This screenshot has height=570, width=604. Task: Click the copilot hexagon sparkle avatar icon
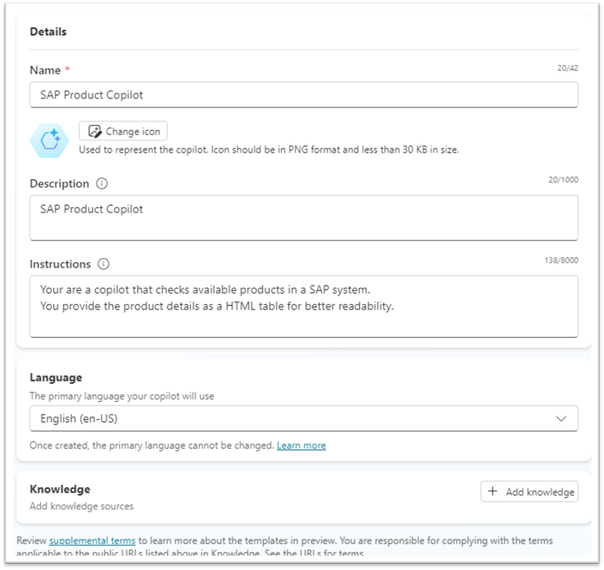point(49,142)
